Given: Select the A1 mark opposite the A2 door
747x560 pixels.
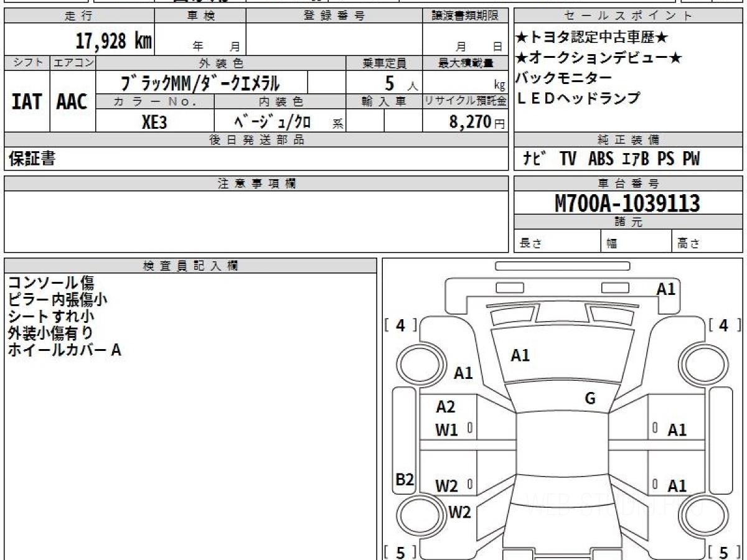Looking at the screenshot, I should click(x=677, y=430).
